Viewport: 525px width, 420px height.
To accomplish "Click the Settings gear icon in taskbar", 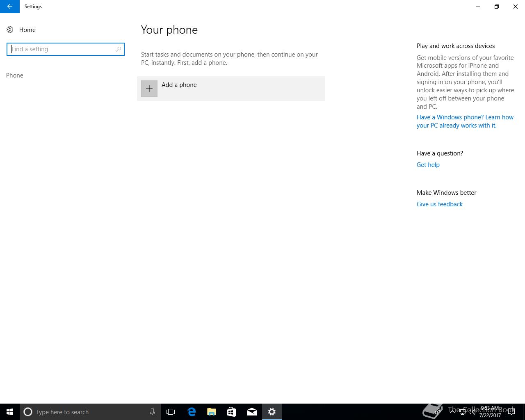I will pos(272,412).
